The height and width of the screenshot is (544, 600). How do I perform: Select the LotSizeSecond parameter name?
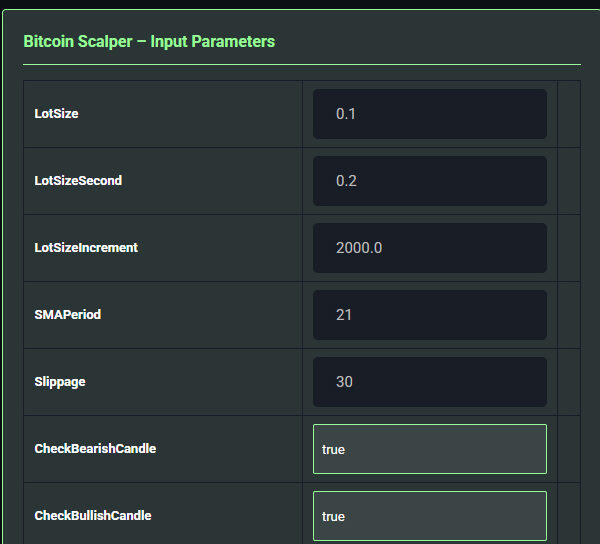tap(78, 181)
